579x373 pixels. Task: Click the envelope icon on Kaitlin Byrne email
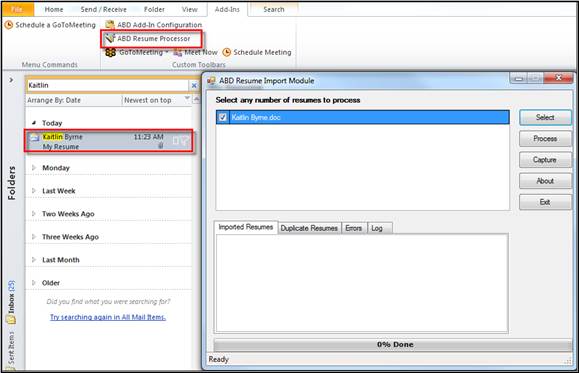coord(34,137)
